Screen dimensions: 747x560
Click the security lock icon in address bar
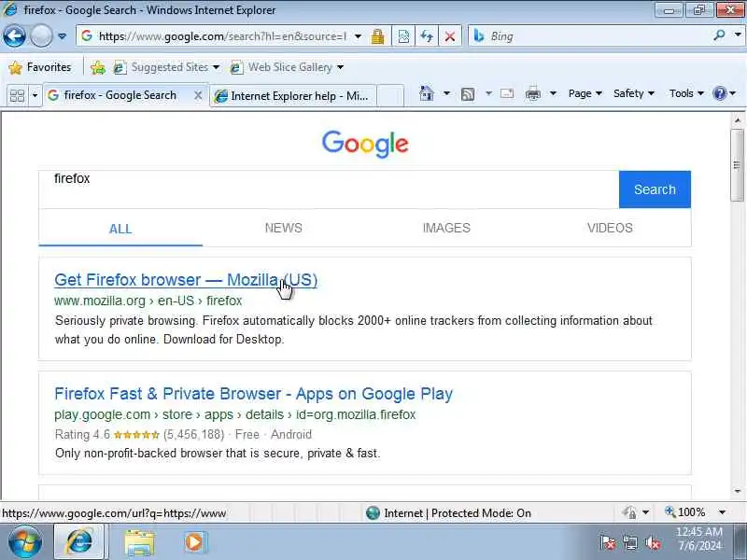(x=378, y=36)
